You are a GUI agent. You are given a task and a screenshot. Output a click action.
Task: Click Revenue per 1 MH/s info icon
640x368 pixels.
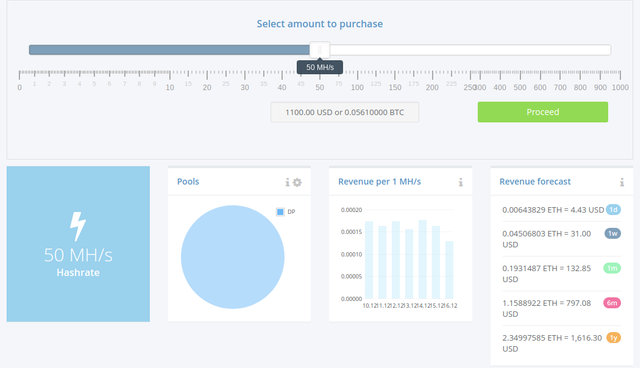click(x=460, y=182)
